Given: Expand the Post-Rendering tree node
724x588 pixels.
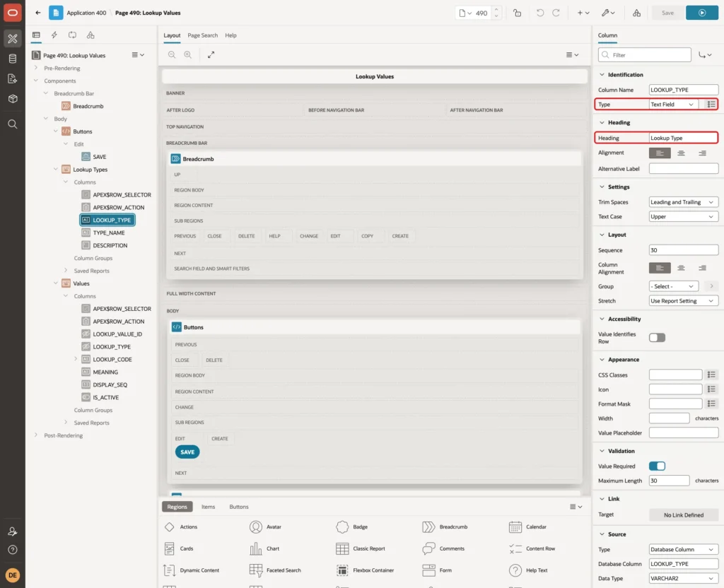Looking at the screenshot, I should [36, 435].
